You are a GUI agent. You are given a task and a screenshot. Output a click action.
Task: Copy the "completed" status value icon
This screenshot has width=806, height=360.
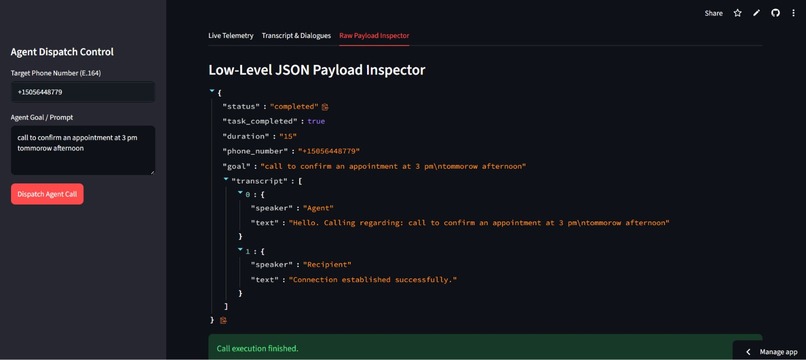[x=325, y=107]
